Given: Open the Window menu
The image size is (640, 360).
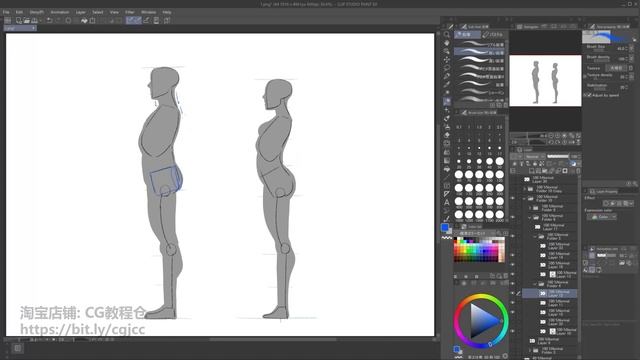Looking at the screenshot, I should pyautogui.click(x=149, y=12).
